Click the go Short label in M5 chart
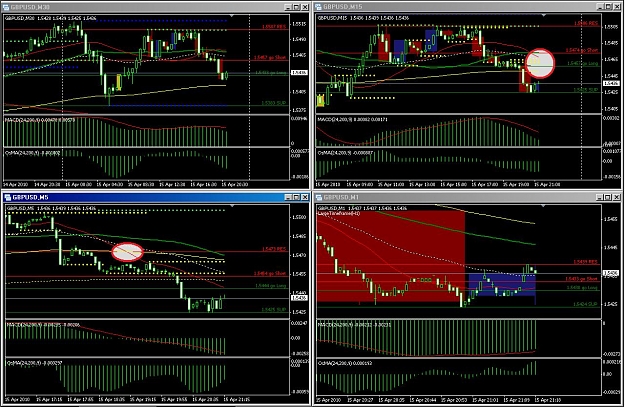The image size is (625, 407). [270, 273]
